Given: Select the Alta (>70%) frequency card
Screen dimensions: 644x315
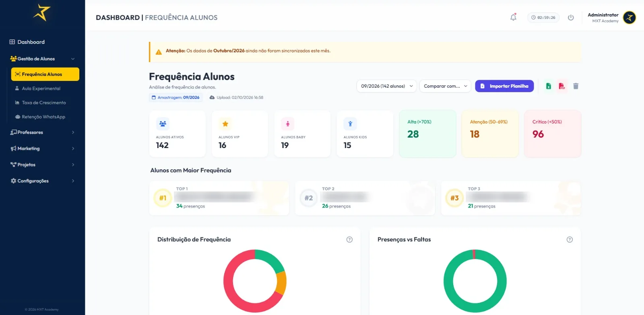Looking at the screenshot, I should [x=427, y=134].
